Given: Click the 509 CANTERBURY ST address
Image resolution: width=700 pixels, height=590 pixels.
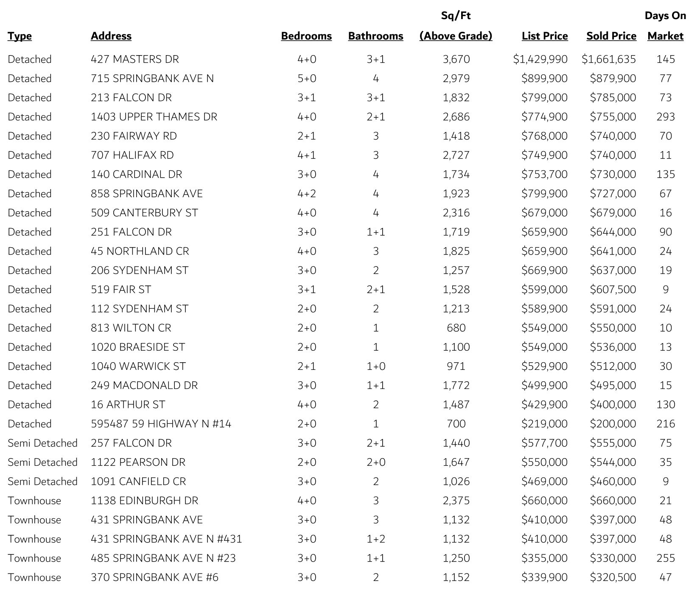Looking at the screenshot, I should (x=144, y=213).
